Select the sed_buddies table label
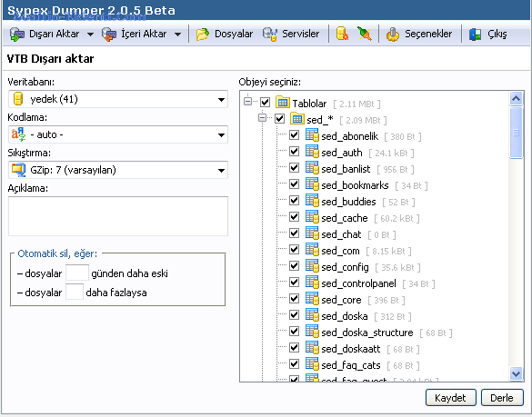This screenshot has height=417, width=532. point(348,202)
